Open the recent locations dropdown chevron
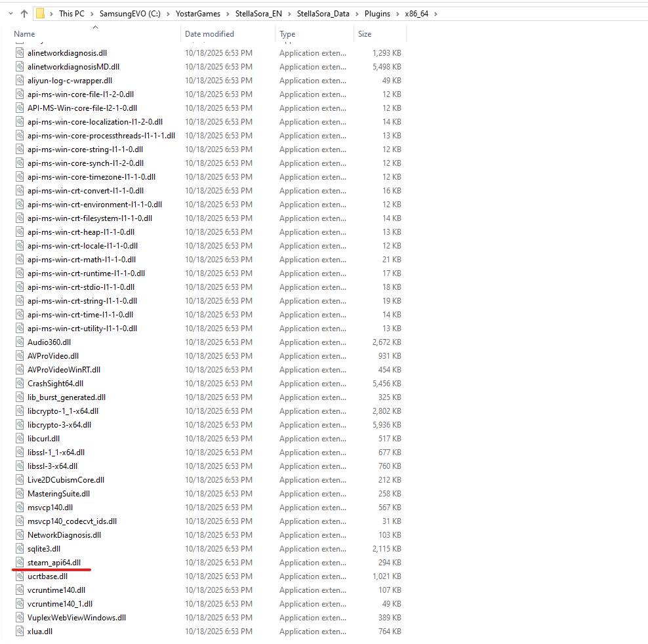This screenshot has height=644, width=648. pyautogui.click(x=10, y=14)
